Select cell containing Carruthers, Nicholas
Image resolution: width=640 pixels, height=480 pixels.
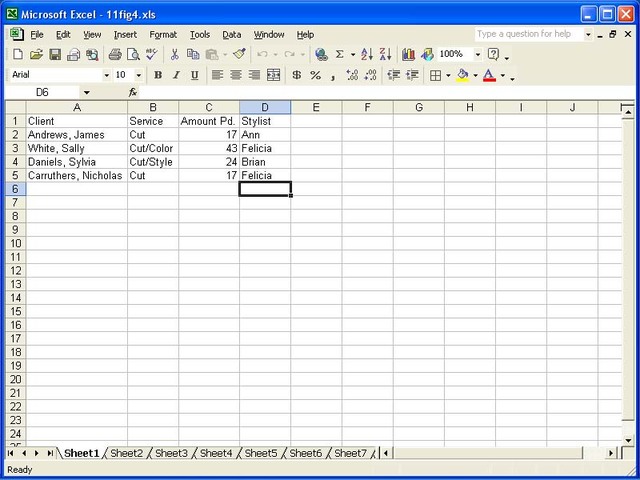click(77, 176)
